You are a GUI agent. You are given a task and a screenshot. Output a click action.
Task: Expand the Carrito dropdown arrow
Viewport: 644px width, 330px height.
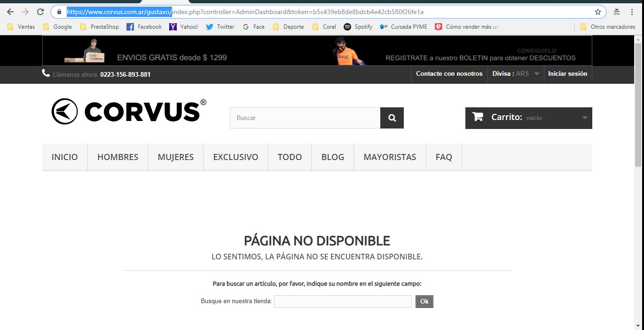(x=585, y=118)
